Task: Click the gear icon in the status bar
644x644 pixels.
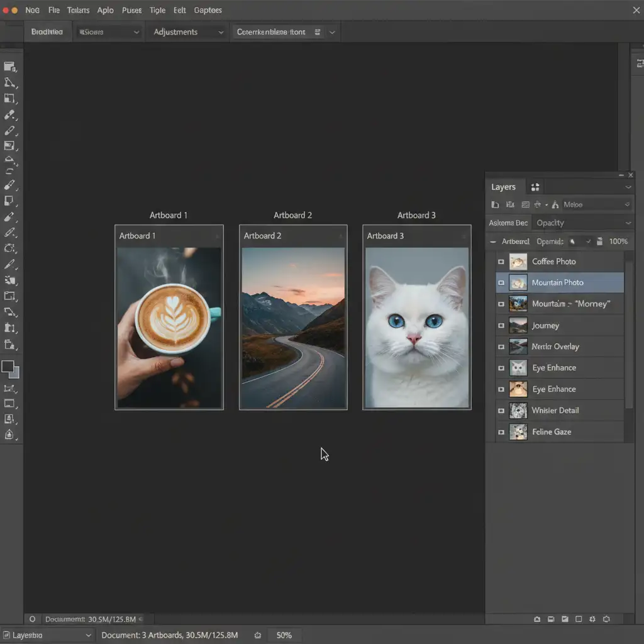Action: pos(257,635)
